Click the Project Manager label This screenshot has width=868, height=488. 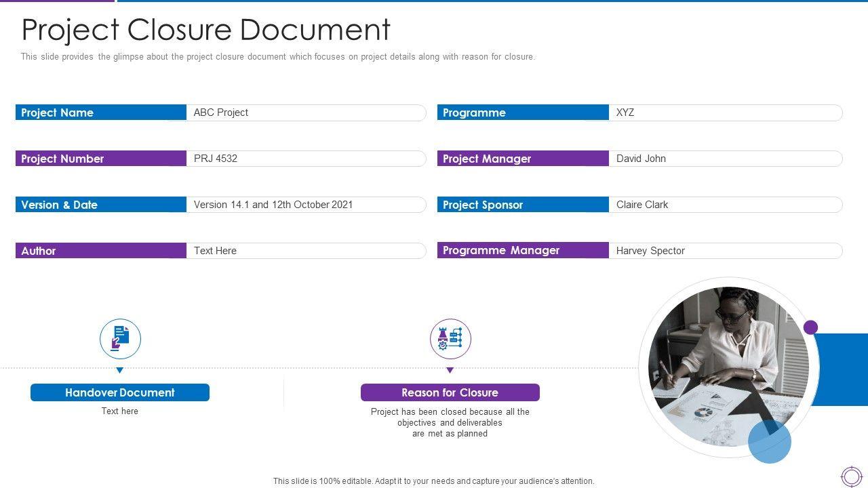pos(523,159)
